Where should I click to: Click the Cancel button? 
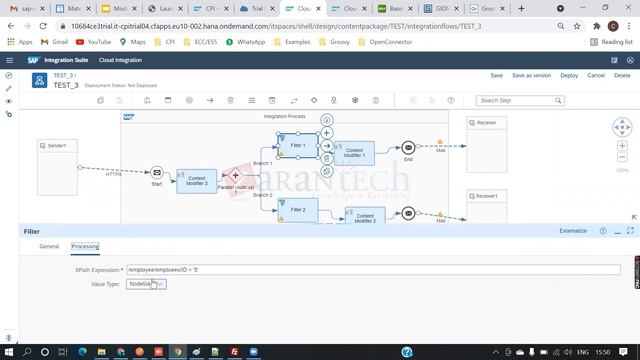coord(596,76)
